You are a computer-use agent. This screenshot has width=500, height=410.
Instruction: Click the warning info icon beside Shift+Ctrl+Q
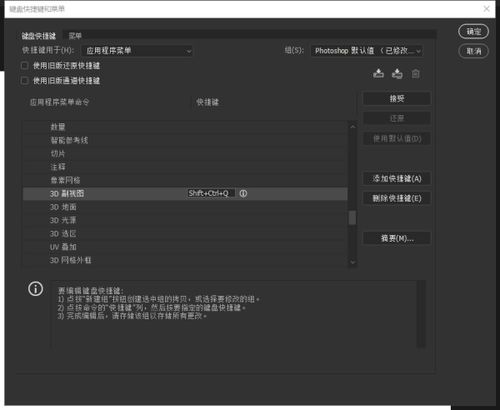[243, 193]
